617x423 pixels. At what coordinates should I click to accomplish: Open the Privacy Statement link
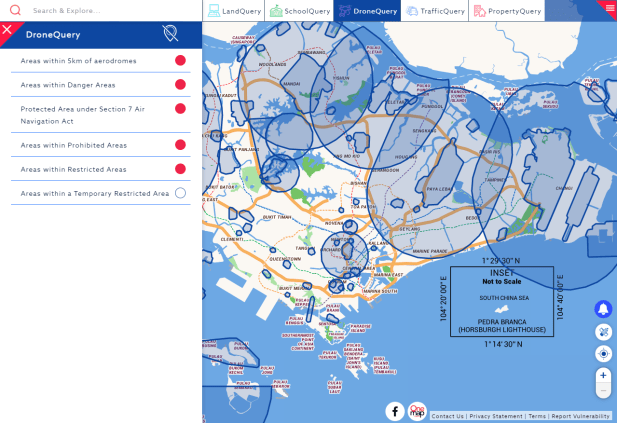pyautogui.click(x=496, y=416)
